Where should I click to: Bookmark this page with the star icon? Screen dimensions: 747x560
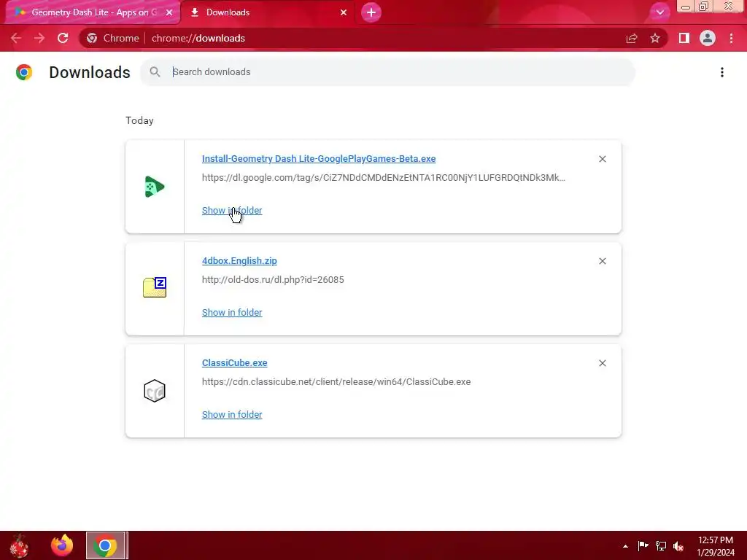[x=655, y=38]
